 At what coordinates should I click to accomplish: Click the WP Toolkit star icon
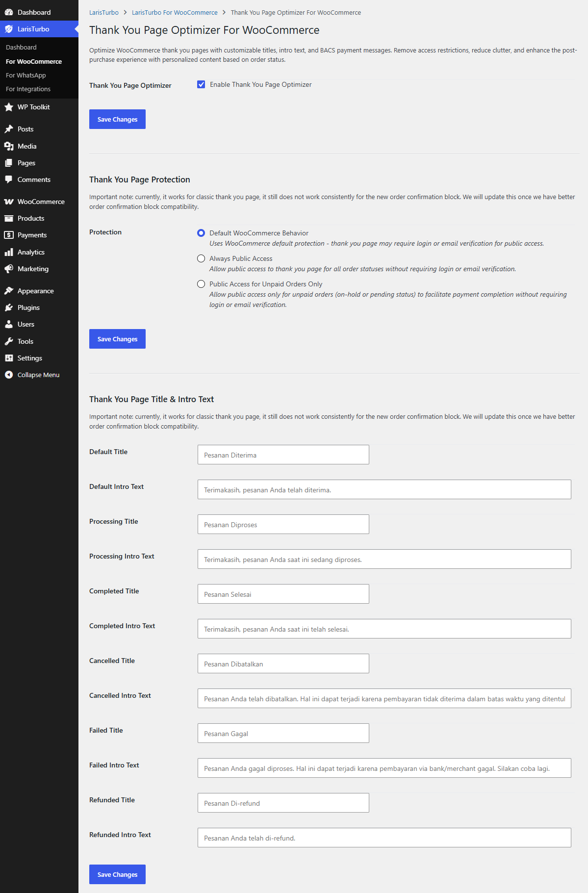9,107
